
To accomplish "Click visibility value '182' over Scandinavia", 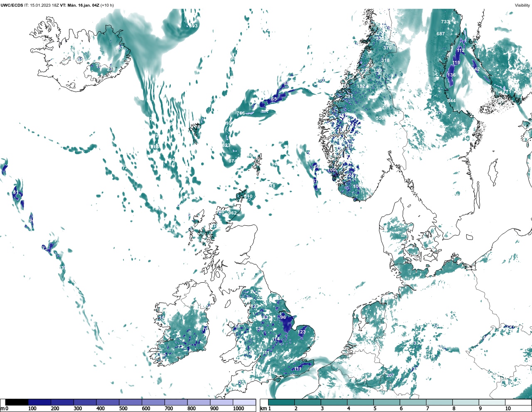I will pyautogui.click(x=361, y=86).
